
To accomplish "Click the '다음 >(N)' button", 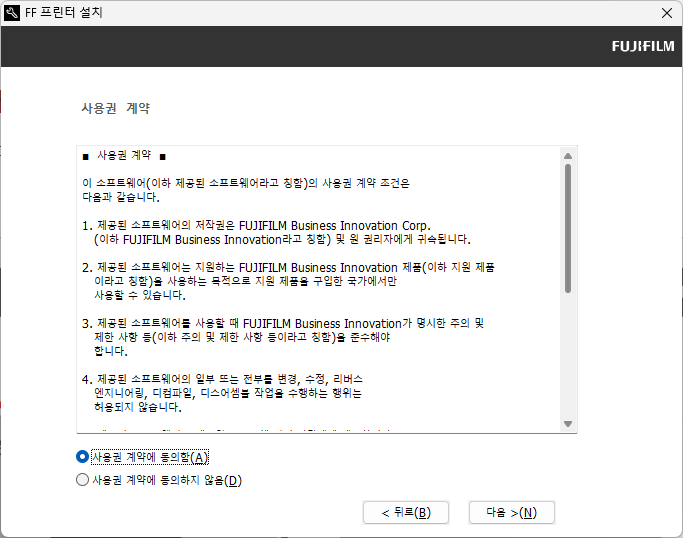I will pyautogui.click(x=511, y=512).
